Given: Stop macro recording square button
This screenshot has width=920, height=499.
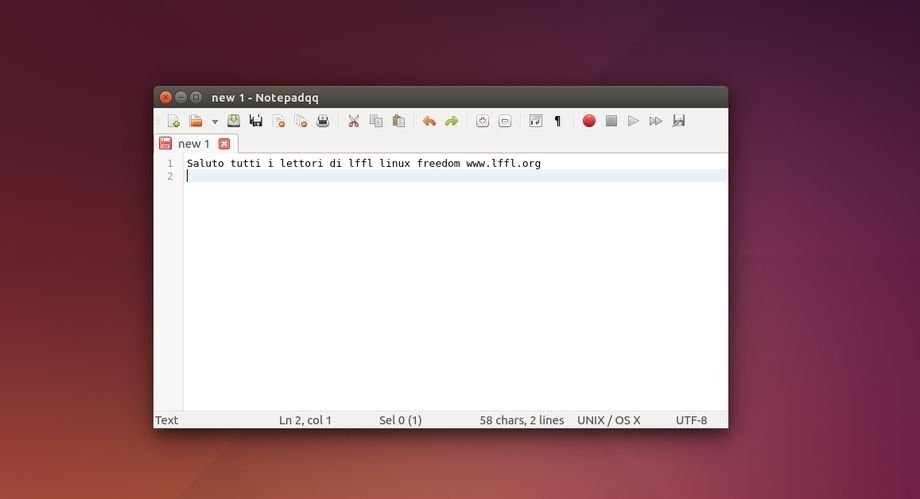Looking at the screenshot, I should point(611,121).
